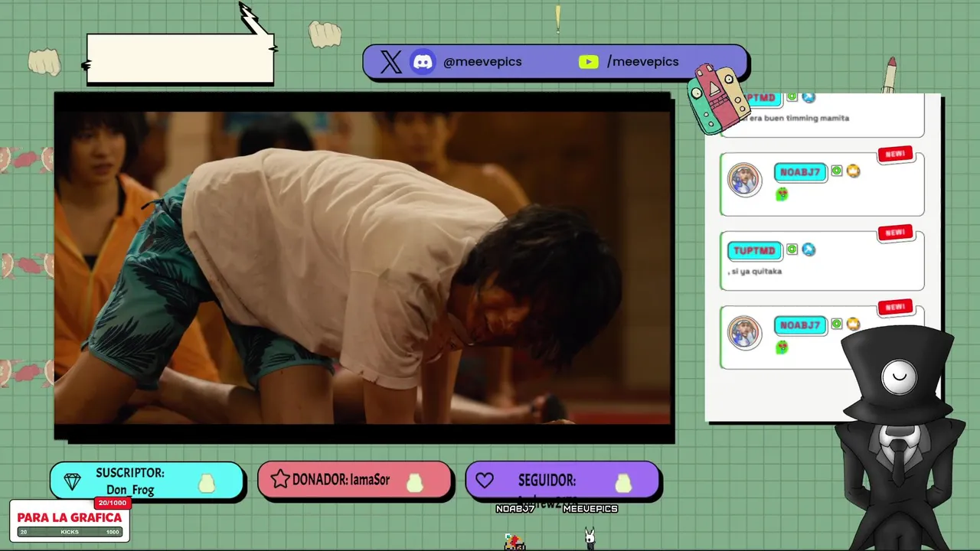Image resolution: width=980 pixels, height=551 pixels.
Task: Click the heart icon on the Seguidor panel
Action: [484, 481]
